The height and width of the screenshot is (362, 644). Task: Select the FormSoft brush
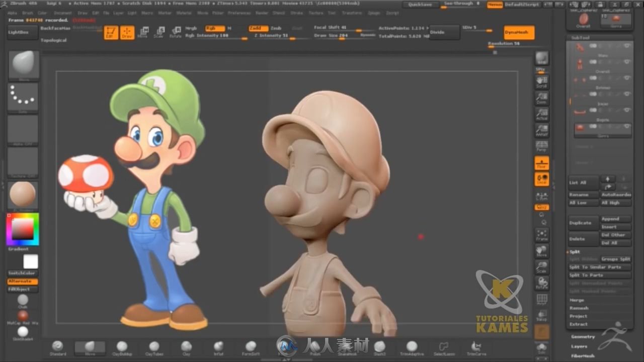tap(251, 347)
